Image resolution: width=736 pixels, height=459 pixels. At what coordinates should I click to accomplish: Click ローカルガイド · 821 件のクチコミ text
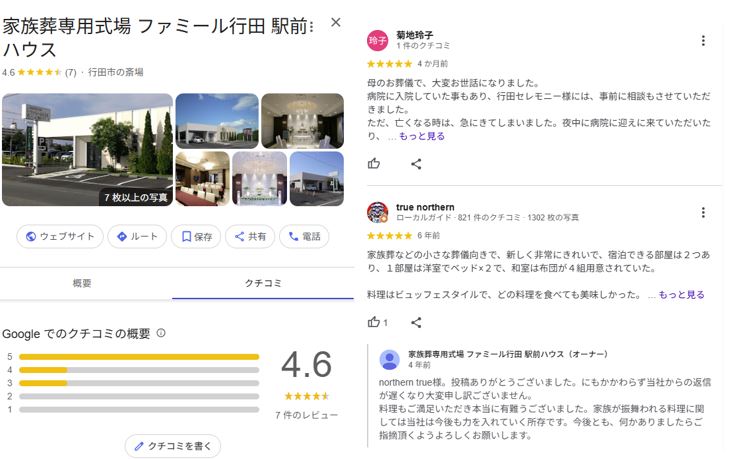point(458,218)
